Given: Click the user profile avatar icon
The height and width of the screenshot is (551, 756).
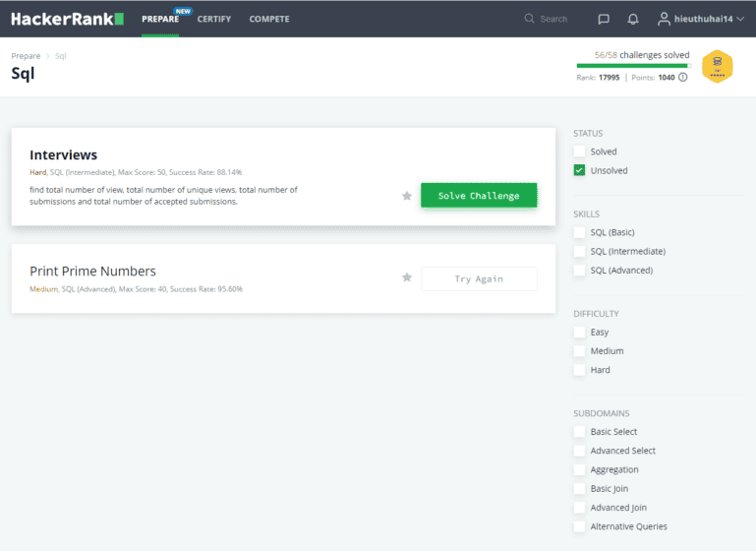Looking at the screenshot, I should [x=664, y=19].
